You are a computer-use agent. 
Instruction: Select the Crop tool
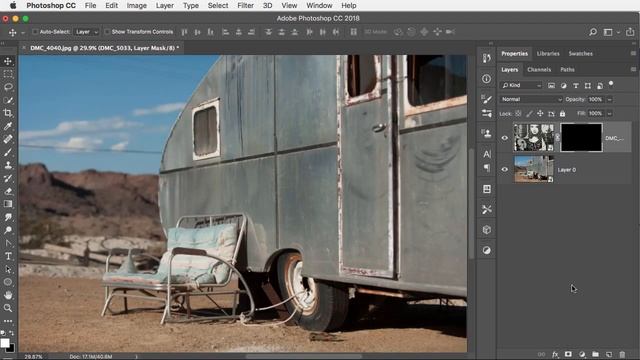[x=8, y=113]
